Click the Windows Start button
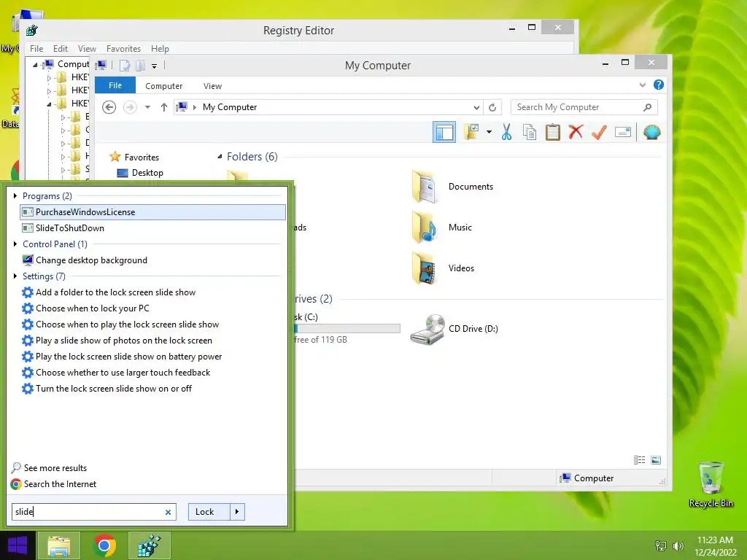747x560 pixels. (x=18, y=545)
